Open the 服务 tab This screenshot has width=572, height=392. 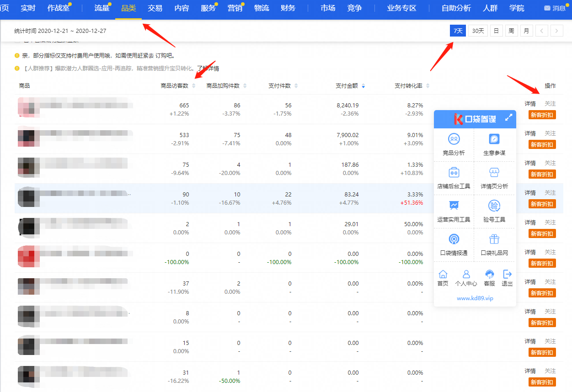[208, 8]
